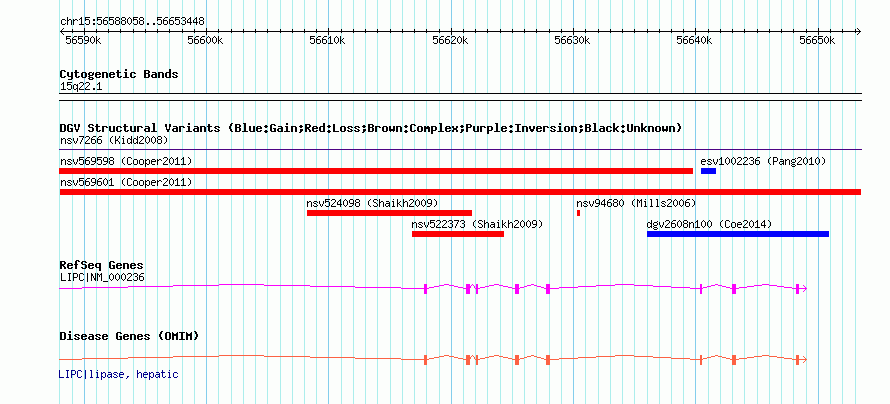Image resolution: width=890 pixels, height=404 pixels.
Task: Open the nsv7266 (Kidd2008) label
Action: pos(114,140)
